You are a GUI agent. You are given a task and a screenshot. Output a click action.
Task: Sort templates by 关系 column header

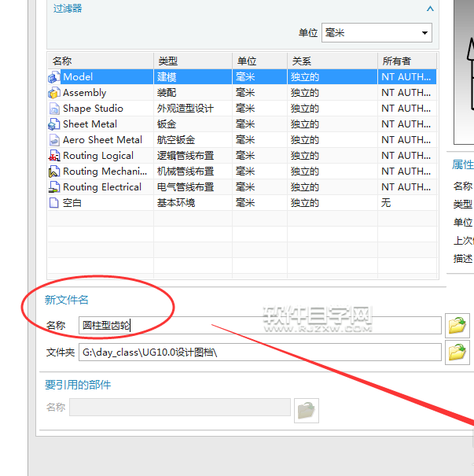click(333, 61)
